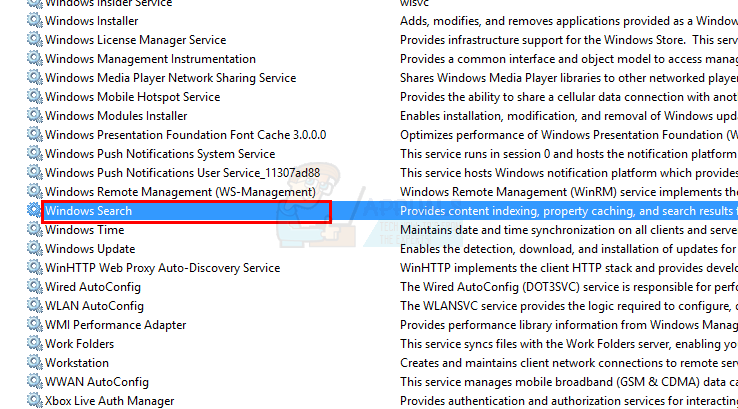Click gear icon beside WWAN AutoConfig

[x=34, y=381]
